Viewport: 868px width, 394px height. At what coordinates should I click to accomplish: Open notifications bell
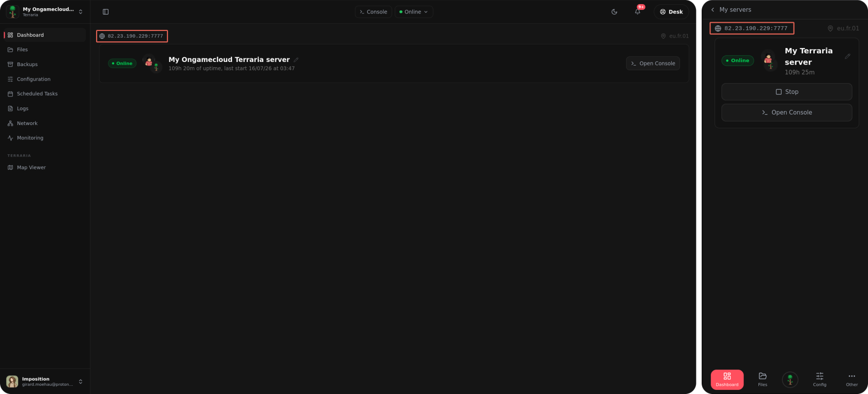638,12
